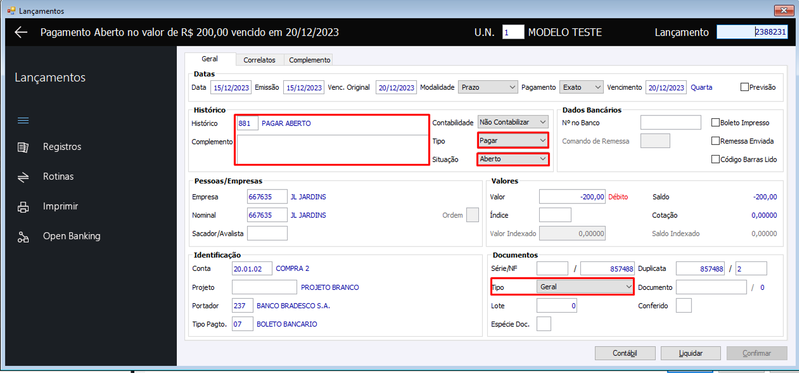Switch to the Geral tab
799x373 pixels.
(x=210, y=59)
